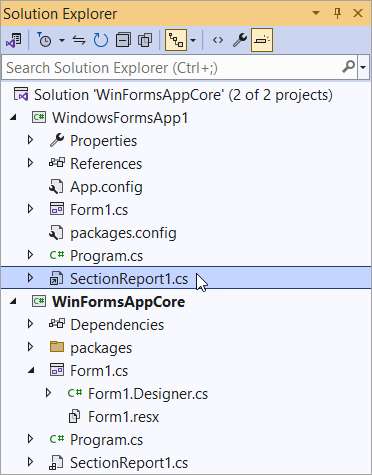Switch between solutions and folder views icon
Screen dimensions: 372x475
pos(14,40)
